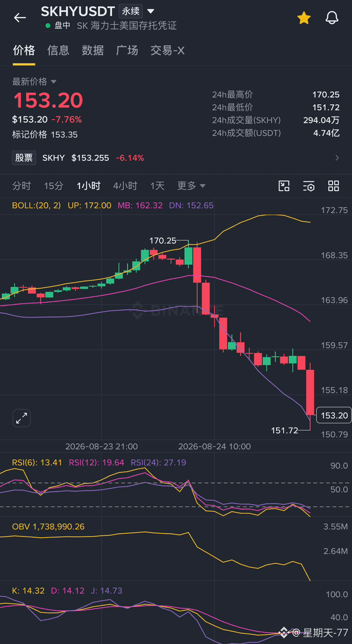Screen dimensions: 352x644
Task: Open the chart layout grid icon
Action: [334, 186]
